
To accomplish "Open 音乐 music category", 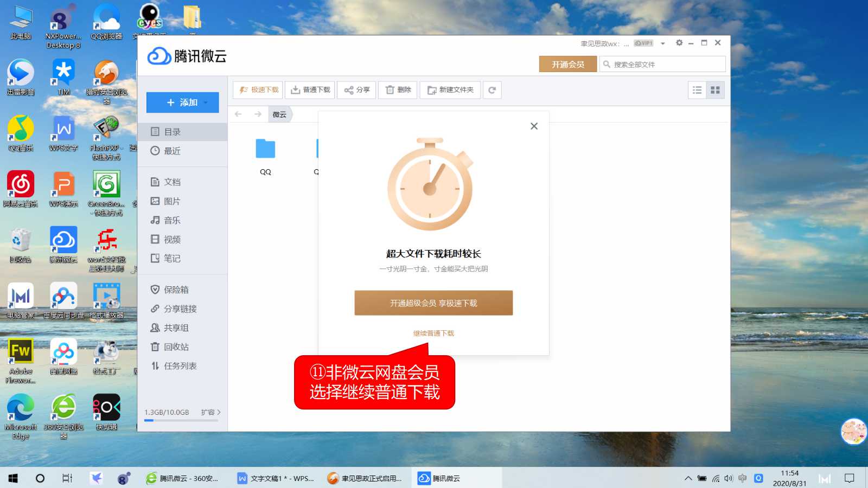I will coord(182,220).
